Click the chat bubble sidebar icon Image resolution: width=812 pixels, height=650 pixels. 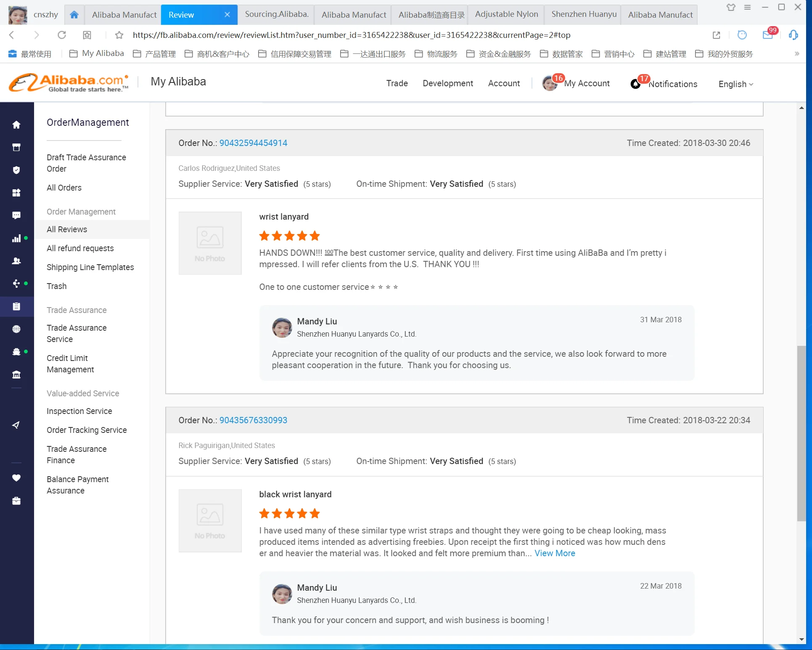[16, 215]
